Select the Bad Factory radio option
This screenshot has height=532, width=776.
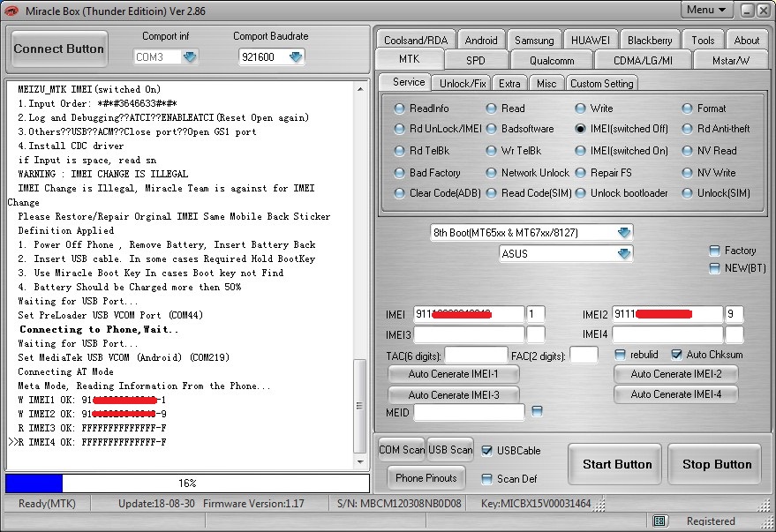pos(399,173)
